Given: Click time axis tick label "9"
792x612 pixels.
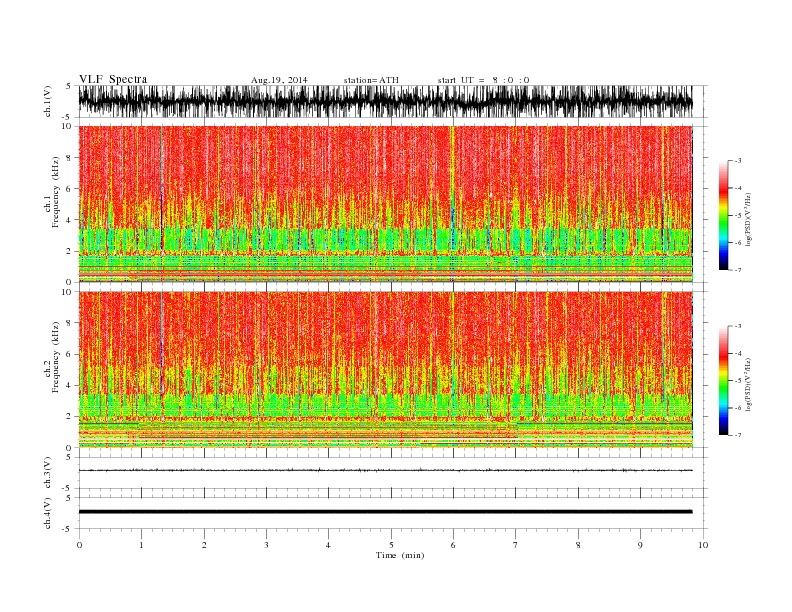Looking at the screenshot, I should tap(640, 545).
